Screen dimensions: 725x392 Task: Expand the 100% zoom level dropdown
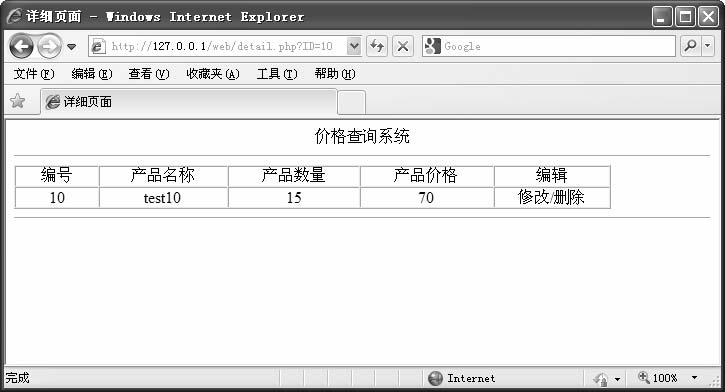(x=694, y=378)
